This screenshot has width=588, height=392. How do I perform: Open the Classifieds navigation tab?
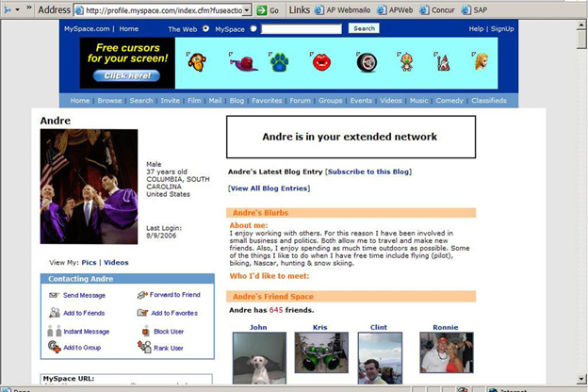(489, 101)
